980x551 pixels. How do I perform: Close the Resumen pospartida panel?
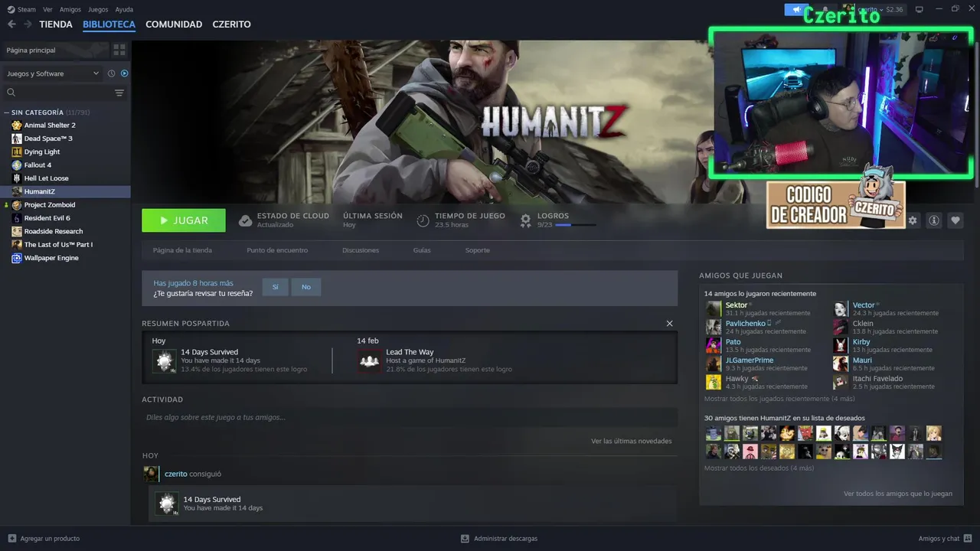(670, 324)
